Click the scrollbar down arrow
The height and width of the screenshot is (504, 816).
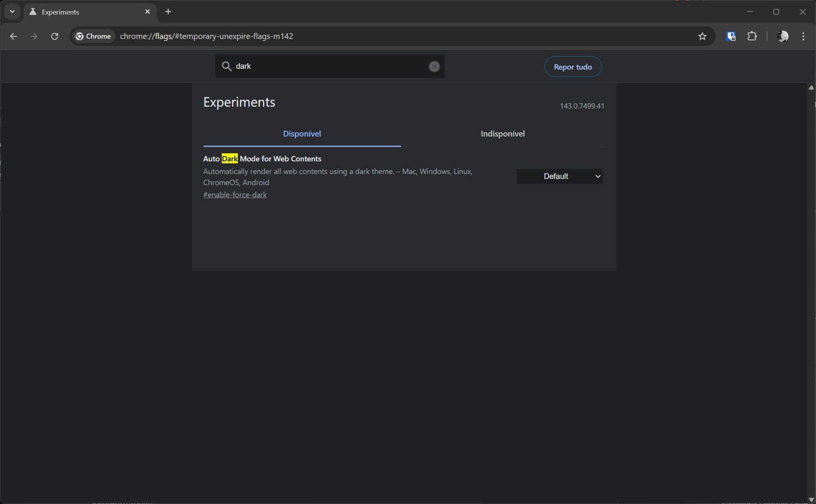tap(811, 499)
